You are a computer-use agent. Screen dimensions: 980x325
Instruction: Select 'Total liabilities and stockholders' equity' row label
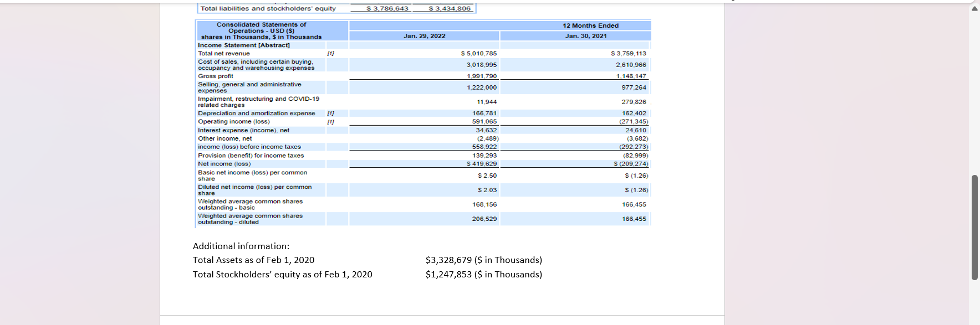pyautogui.click(x=268, y=8)
